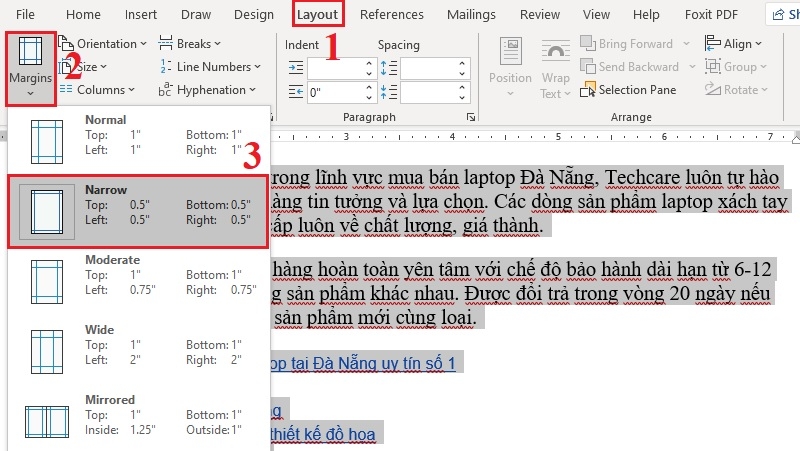Choose Mirrored margins preset
This screenshot has width=800, height=451.
(x=138, y=421)
